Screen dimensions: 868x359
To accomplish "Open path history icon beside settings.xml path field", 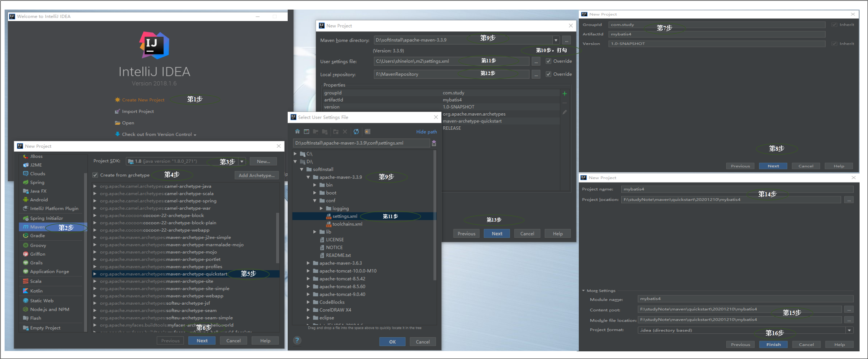I will [x=434, y=143].
